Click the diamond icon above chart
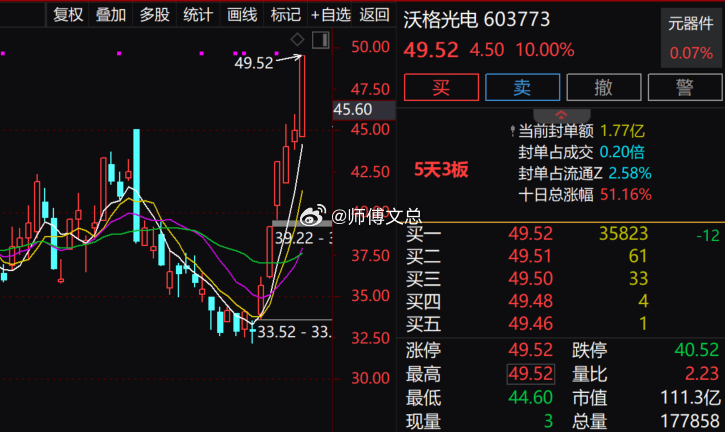 pos(297,40)
